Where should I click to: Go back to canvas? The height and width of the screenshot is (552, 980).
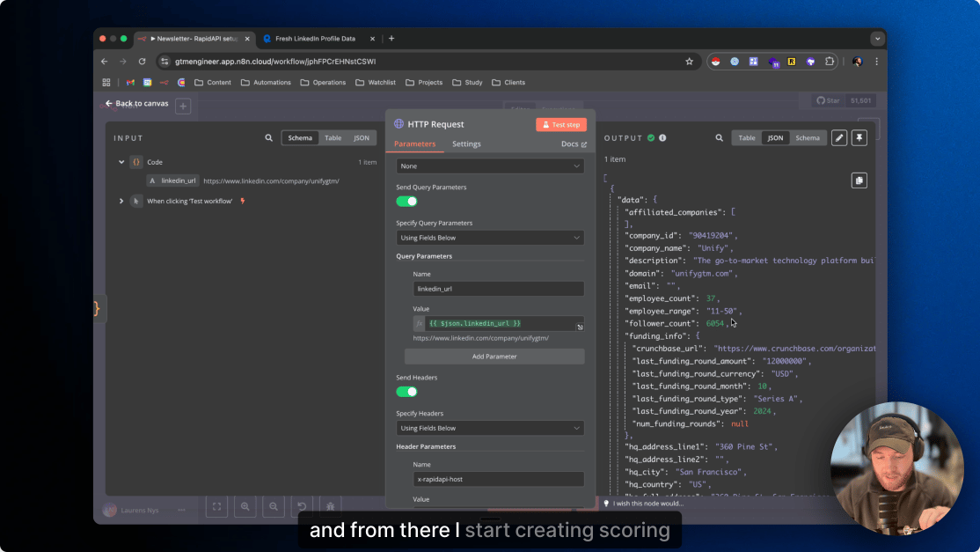point(137,104)
